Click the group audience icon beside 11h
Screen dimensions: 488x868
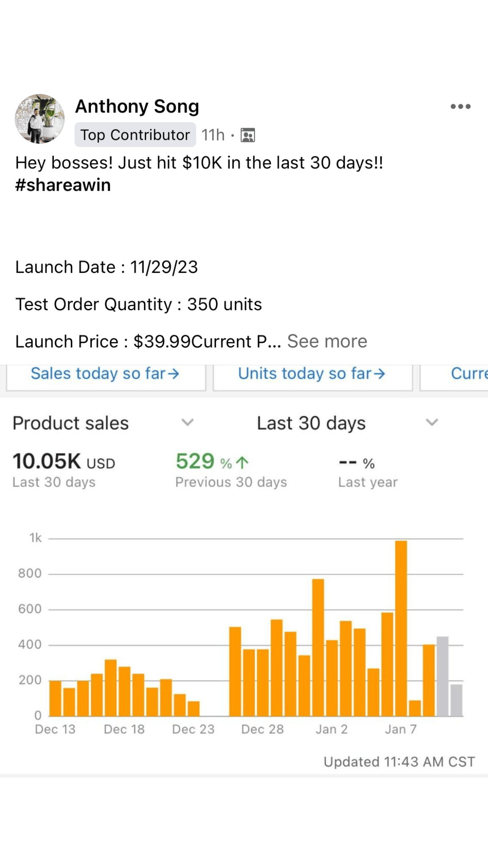248,135
